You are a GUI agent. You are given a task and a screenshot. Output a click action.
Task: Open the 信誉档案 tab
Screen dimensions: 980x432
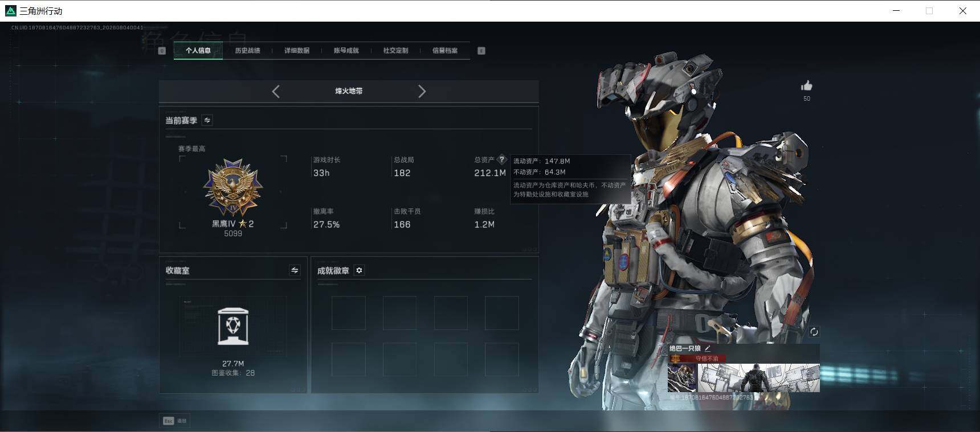(445, 51)
